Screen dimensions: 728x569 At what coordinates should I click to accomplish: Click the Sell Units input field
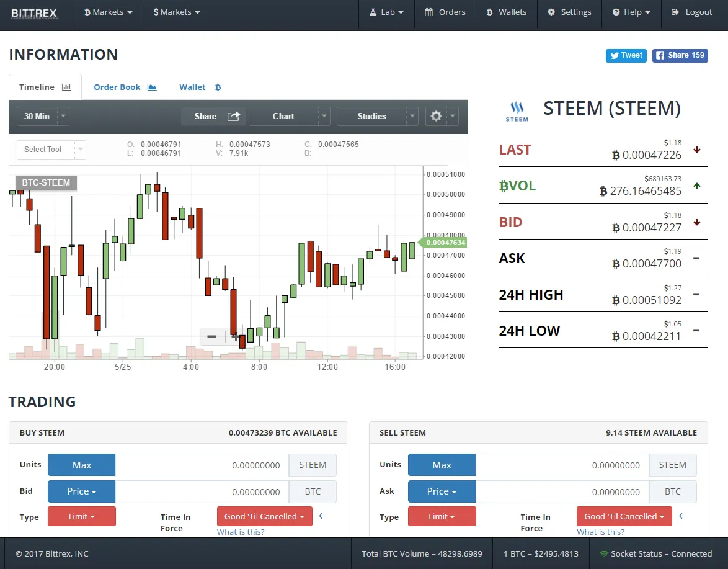[562, 465]
